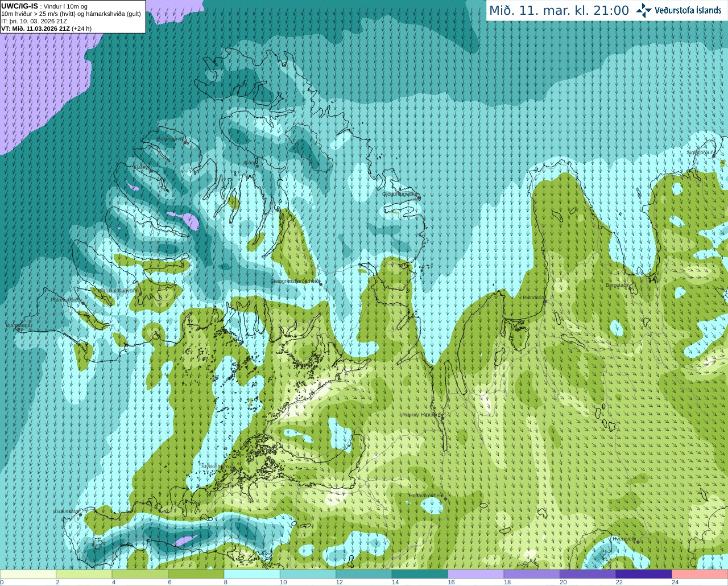Select the 6–8 m/s olive green legend swatch
Screen dimensions: 728x586
[x=196, y=574]
